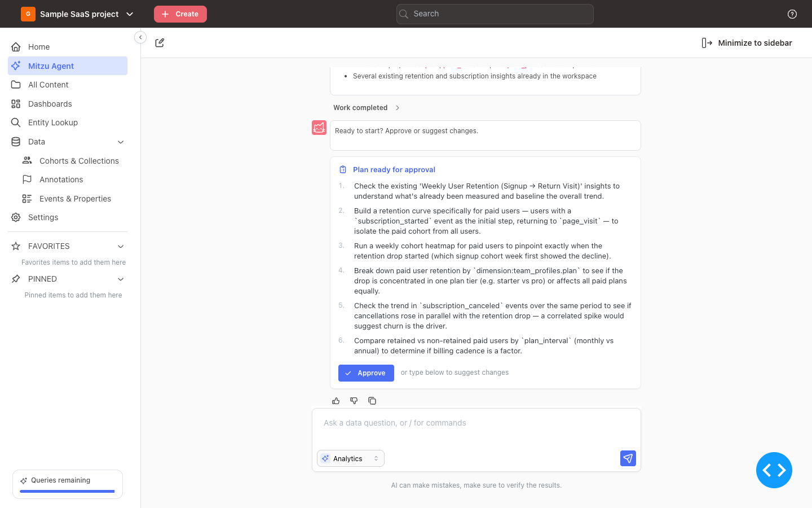Click the thumbs up feedback icon

pos(336,401)
